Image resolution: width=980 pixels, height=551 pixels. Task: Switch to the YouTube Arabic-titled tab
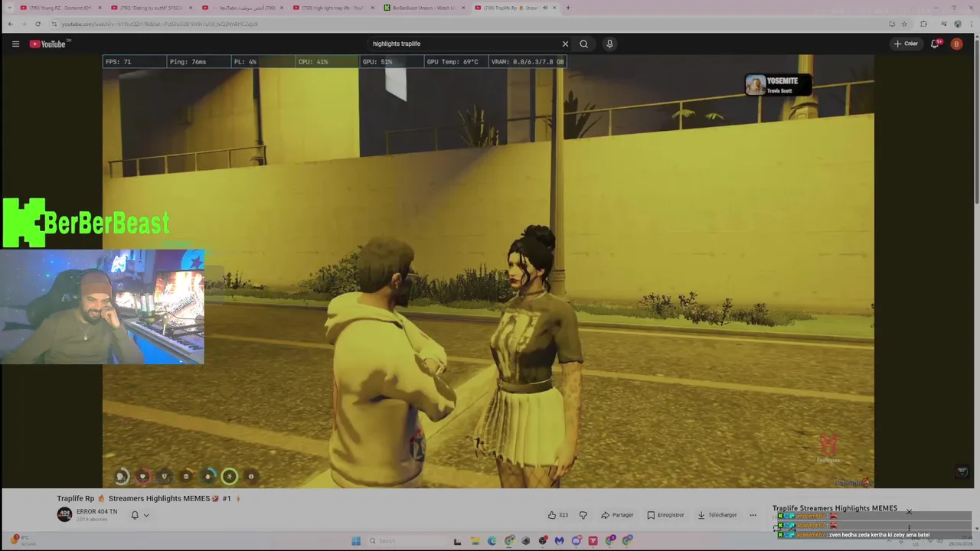coord(242,8)
